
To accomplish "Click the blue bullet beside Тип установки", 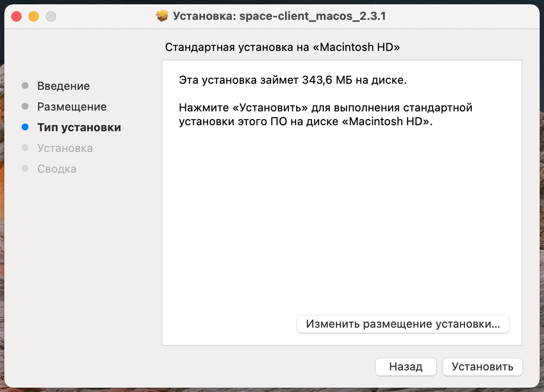I will [x=25, y=127].
